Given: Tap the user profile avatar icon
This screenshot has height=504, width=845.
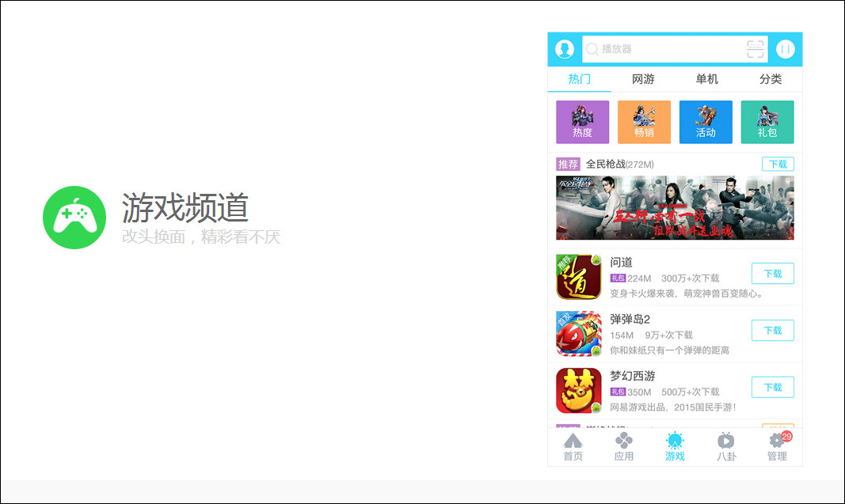Looking at the screenshot, I should tap(563, 48).
